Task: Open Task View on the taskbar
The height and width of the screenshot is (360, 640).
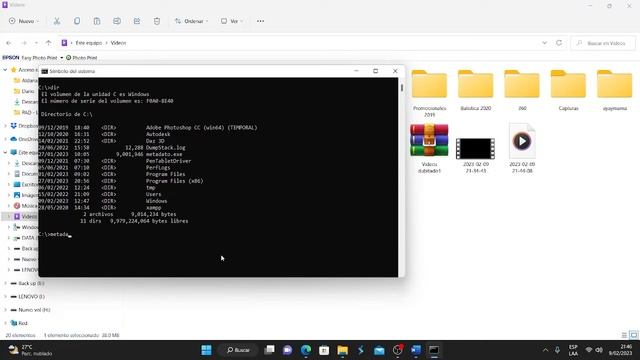Action: tap(269, 350)
